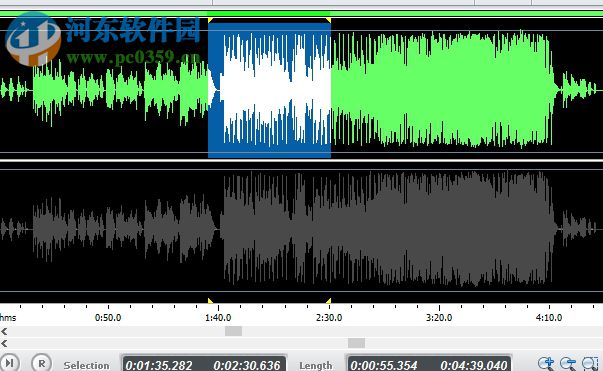Viewport: 603px width, 371px height.
Task: Click the Selection label
Action: [x=87, y=365]
